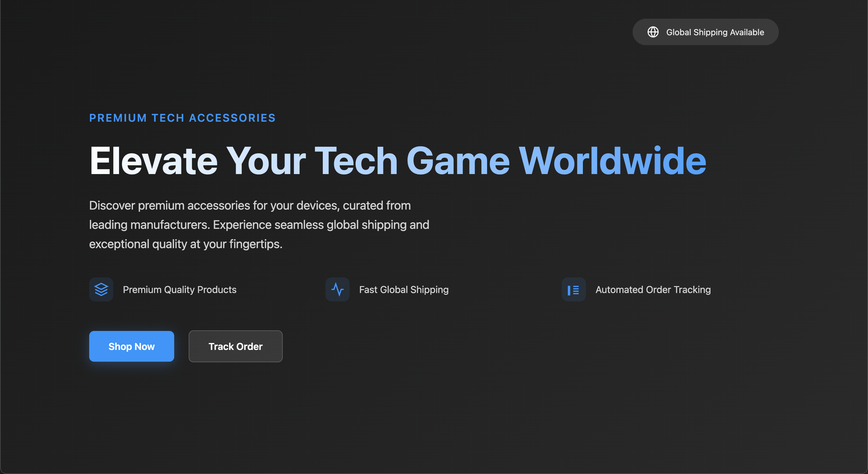
Task: Click the paragraph line starting with exceptional quality
Action: tap(185, 244)
